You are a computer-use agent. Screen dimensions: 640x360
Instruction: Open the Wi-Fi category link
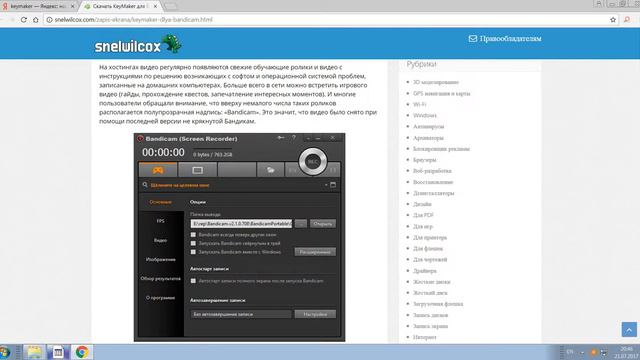420,104
